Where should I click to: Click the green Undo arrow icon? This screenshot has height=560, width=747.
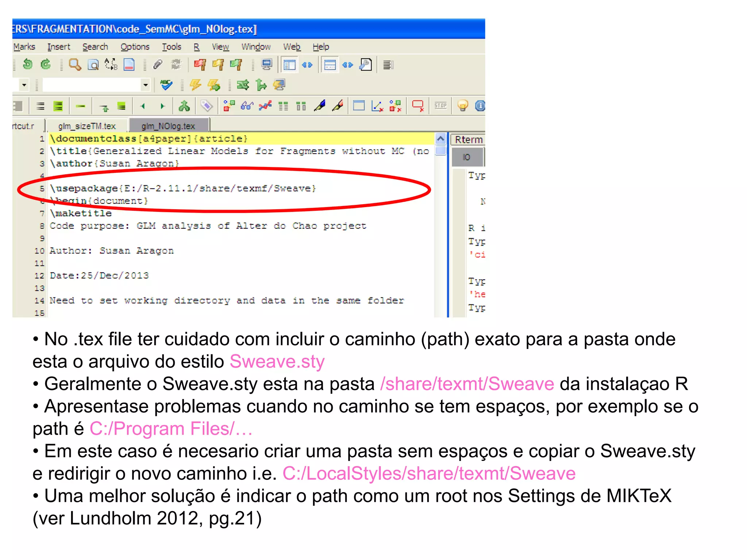click(x=27, y=65)
